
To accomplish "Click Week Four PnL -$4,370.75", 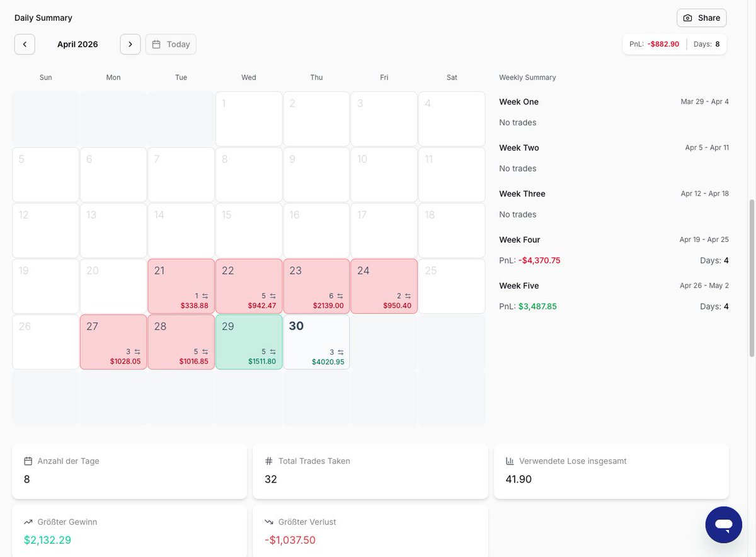I will click(x=539, y=260).
